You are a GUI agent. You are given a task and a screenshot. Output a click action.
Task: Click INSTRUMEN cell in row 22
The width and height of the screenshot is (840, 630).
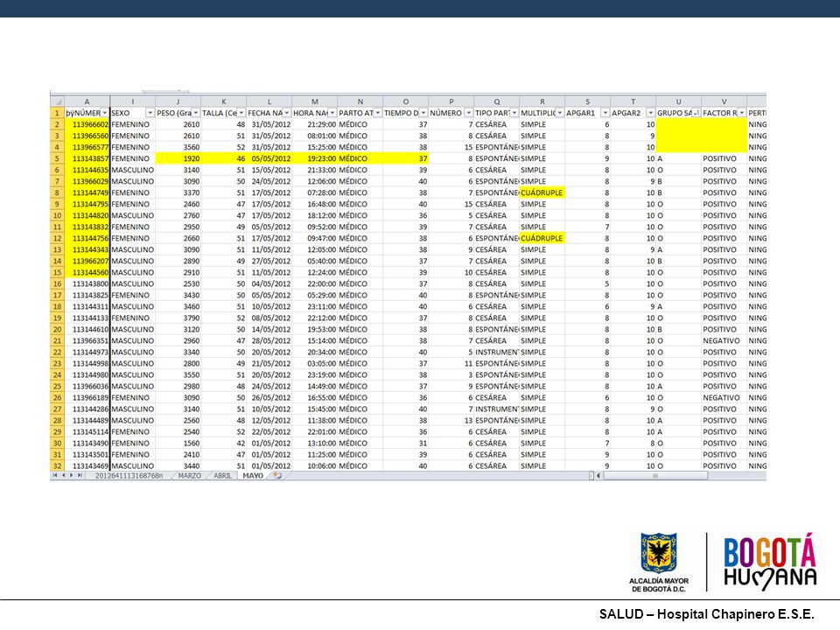point(497,352)
